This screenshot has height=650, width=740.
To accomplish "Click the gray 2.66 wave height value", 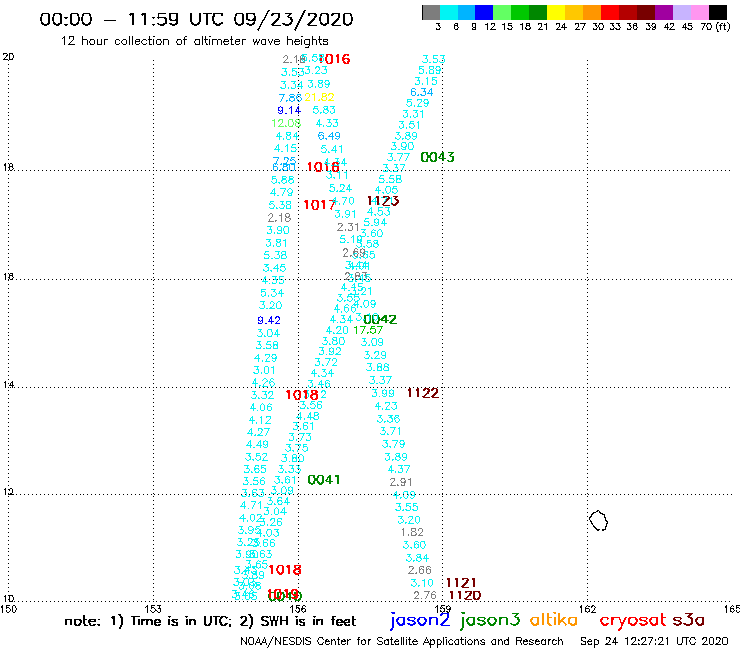I will point(420,570).
